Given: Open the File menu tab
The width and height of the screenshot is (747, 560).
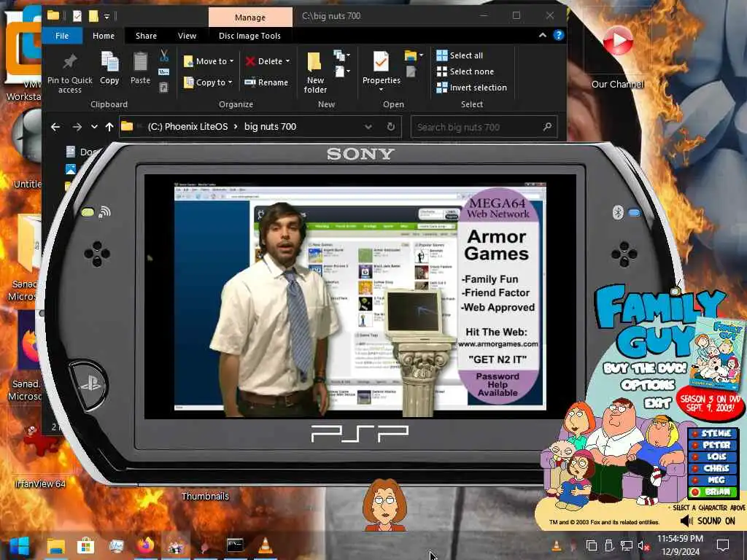Looking at the screenshot, I should click(x=62, y=36).
